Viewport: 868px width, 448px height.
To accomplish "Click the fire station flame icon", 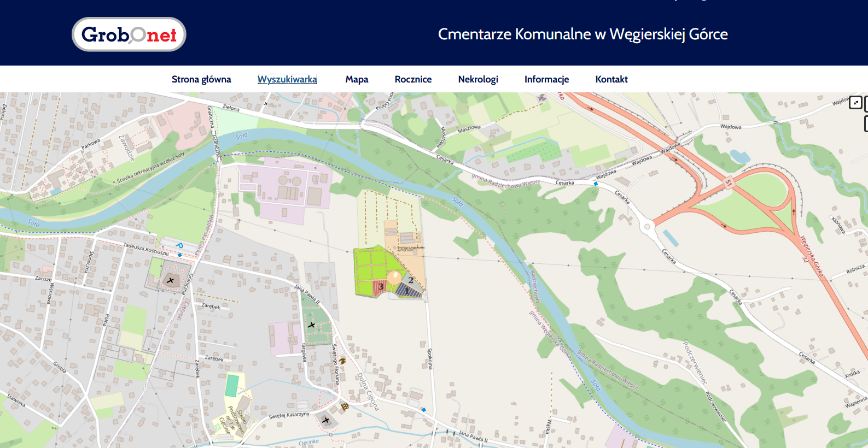I will click(x=342, y=361).
